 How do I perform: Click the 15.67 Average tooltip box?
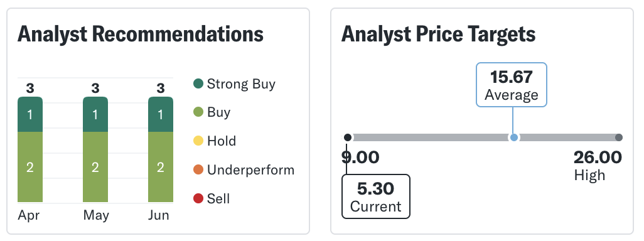512,85
